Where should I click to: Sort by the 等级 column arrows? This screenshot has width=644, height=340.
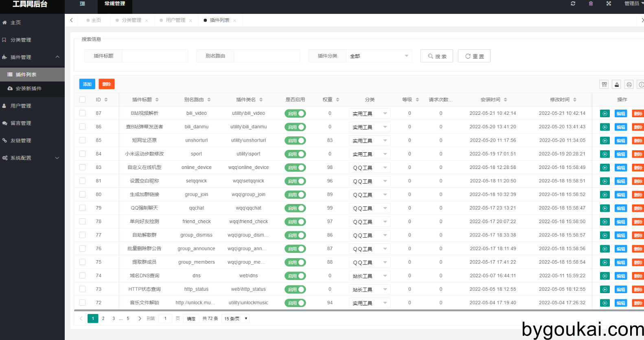417,100
